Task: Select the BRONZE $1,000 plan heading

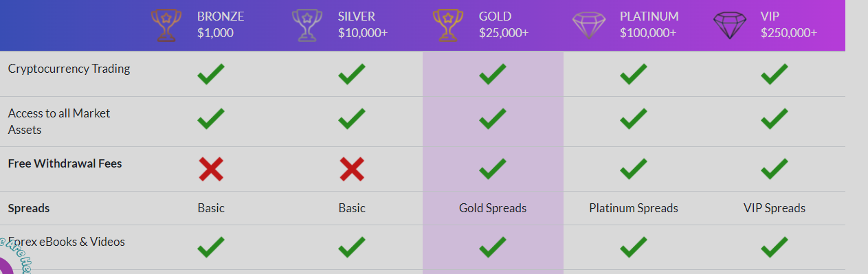Action: pyautogui.click(x=221, y=25)
